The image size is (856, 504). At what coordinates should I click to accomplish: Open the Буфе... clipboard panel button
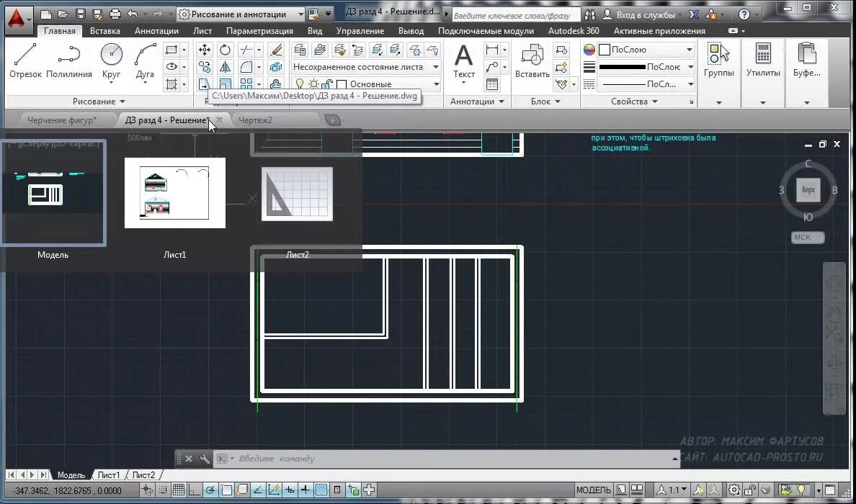pyautogui.click(x=806, y=61)
